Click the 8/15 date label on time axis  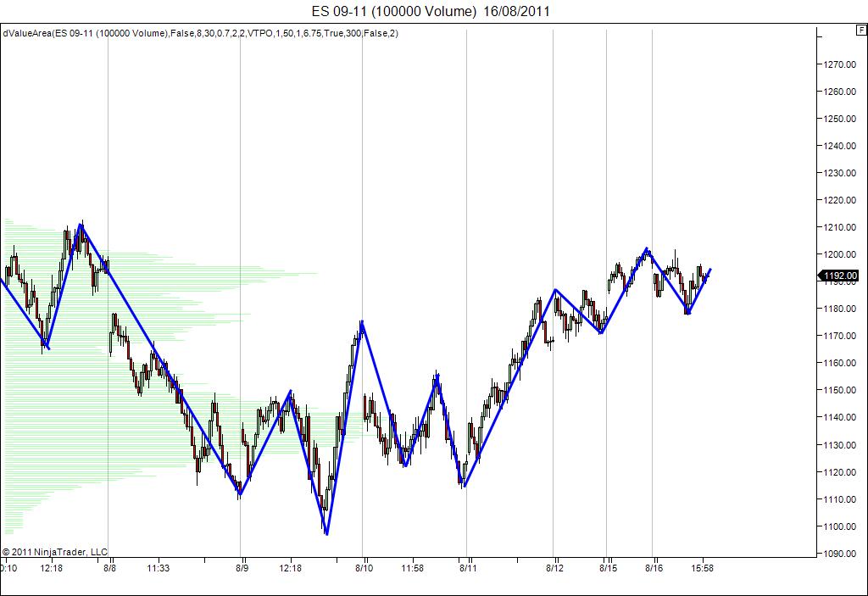pos(608,568)
